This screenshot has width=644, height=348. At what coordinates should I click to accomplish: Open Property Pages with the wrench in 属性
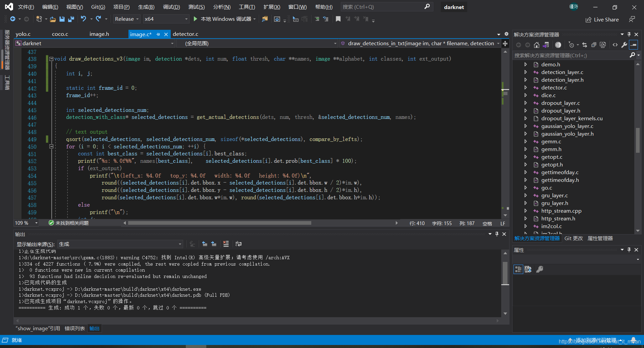540,269
